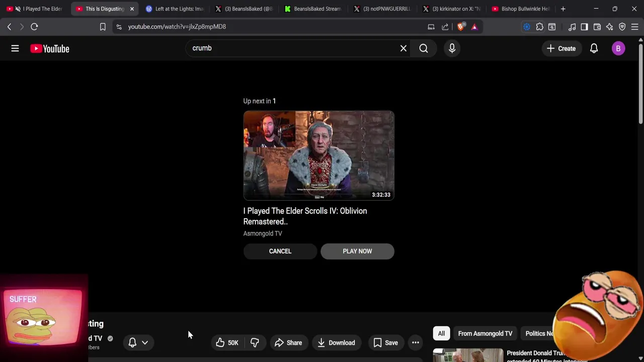Switch to 'Bishop Bullwinkle' tab

(x=521, y=9)
